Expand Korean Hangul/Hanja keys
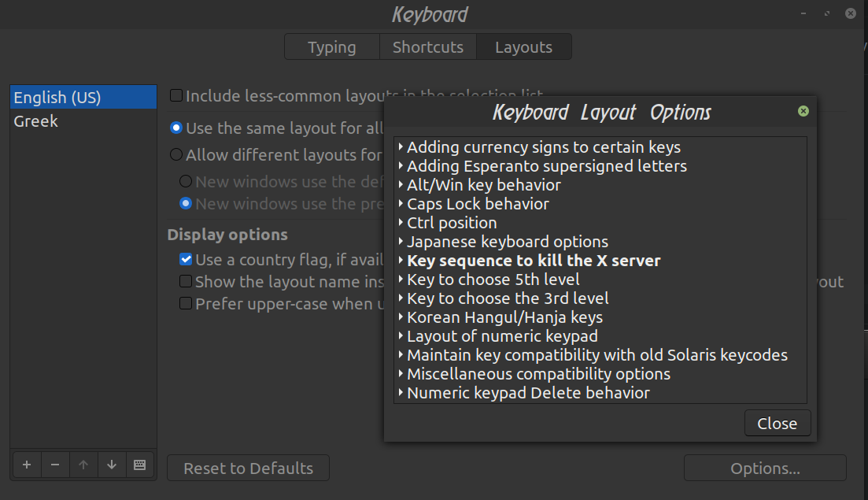 coord(401,317)
